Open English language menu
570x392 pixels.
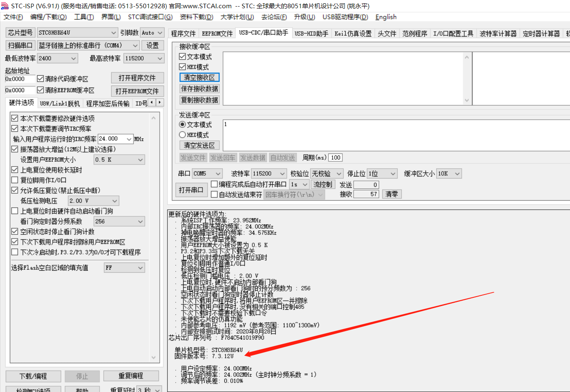tap(386, 17)
